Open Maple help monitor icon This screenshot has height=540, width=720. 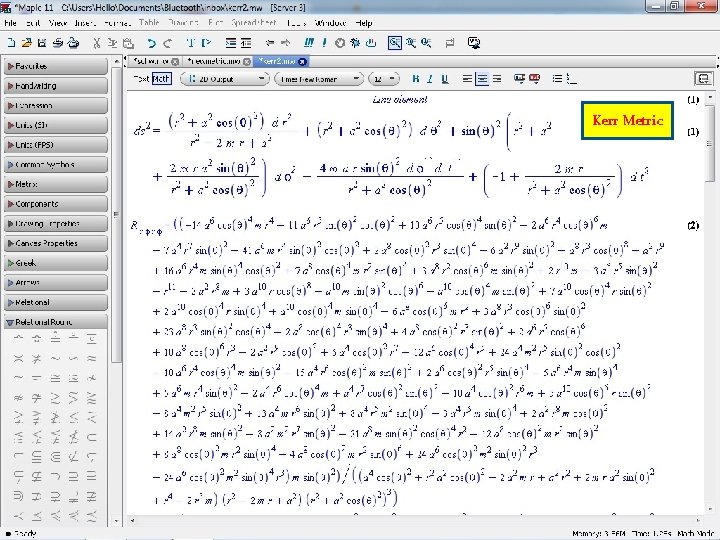[474, 43]
